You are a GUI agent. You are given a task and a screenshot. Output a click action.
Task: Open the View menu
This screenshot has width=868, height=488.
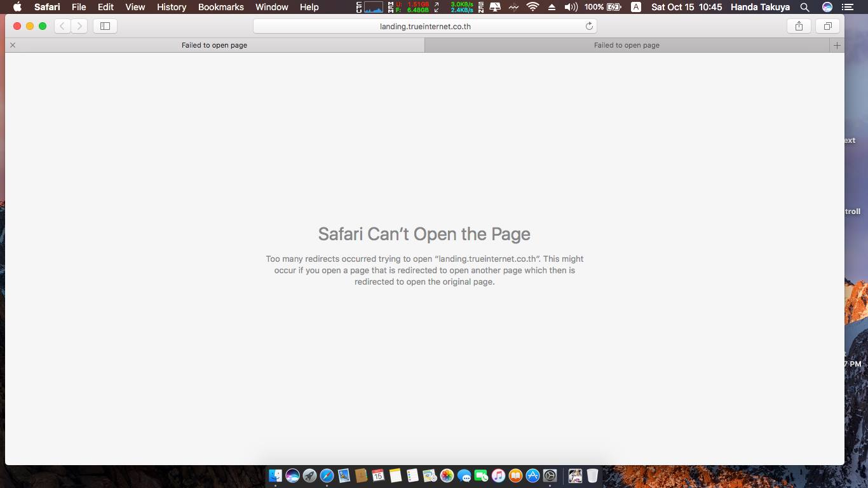135,7
